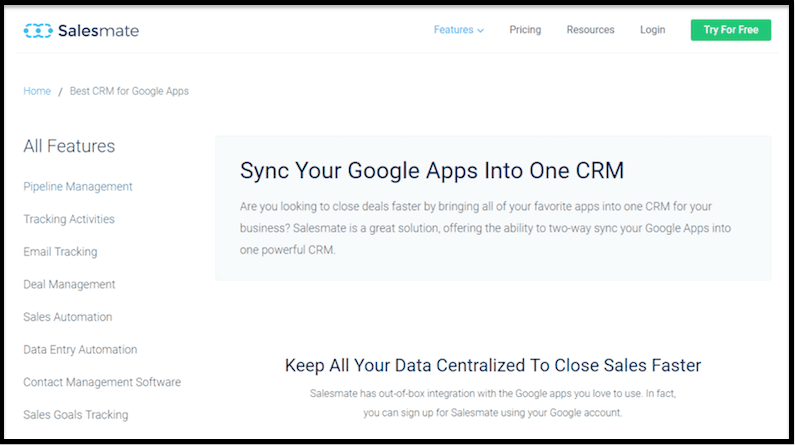Screen dimensions: 795x445
Task: Open Data Entry Automation link
Action: point(80,350)
